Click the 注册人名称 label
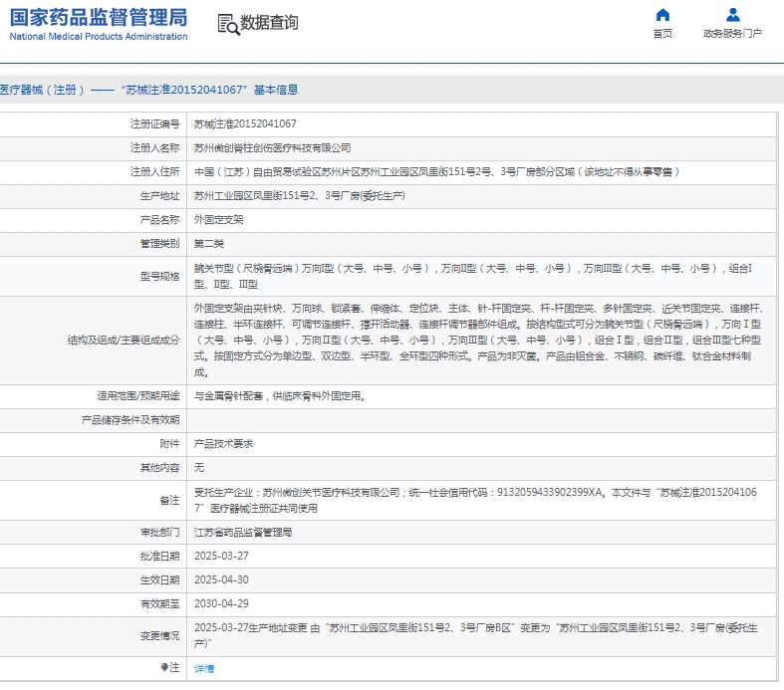784x690 pixels. [x=154, y=148]
